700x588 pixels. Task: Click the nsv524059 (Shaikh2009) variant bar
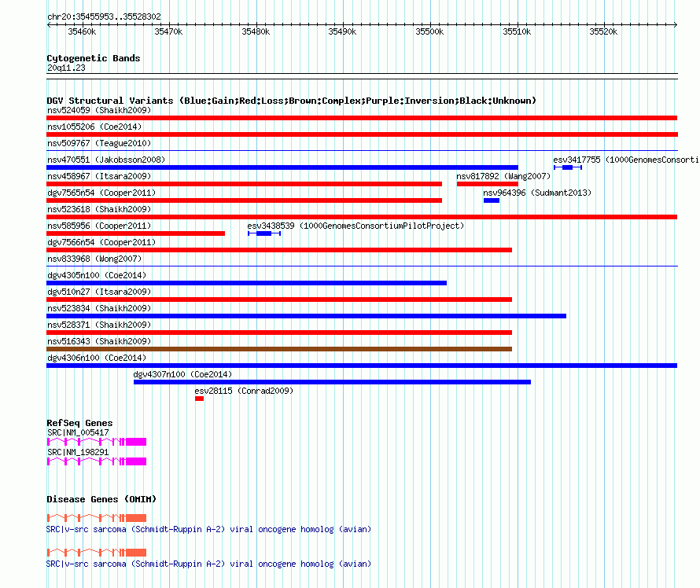[362, 118]
